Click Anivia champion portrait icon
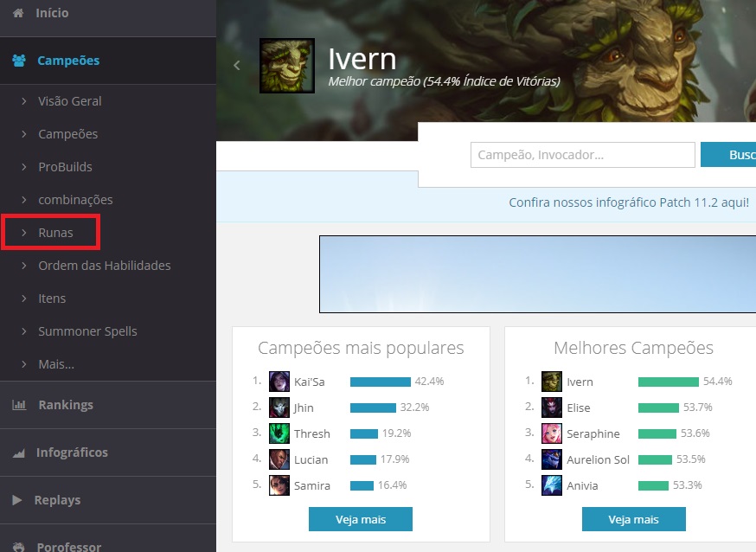This screenshot has width=756, height=552. point(552,485)
